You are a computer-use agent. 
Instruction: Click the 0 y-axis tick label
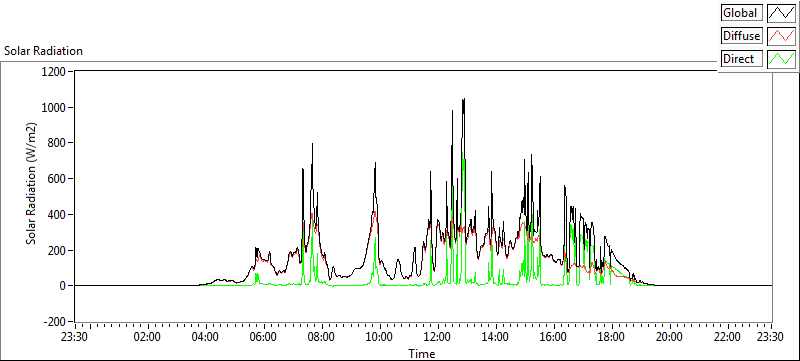62,286
